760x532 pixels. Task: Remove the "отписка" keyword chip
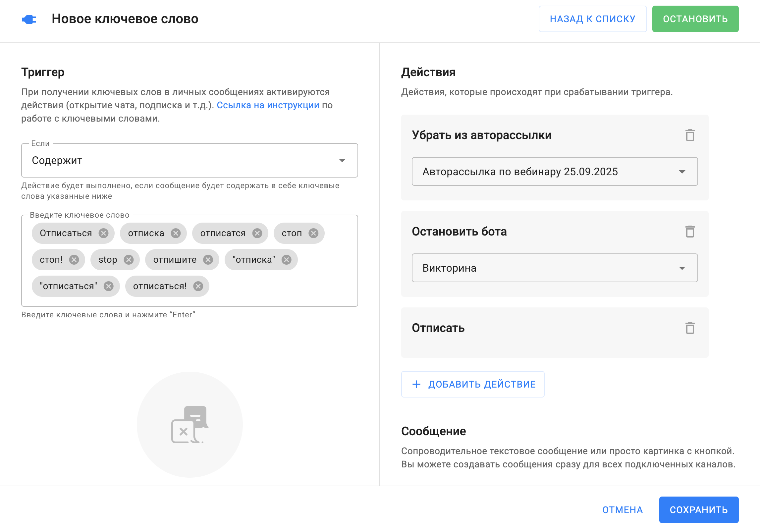pos(176,233)
